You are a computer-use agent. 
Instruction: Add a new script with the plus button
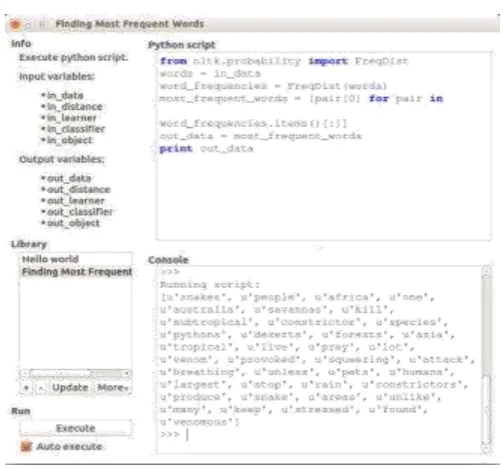(x=26, y=388)
